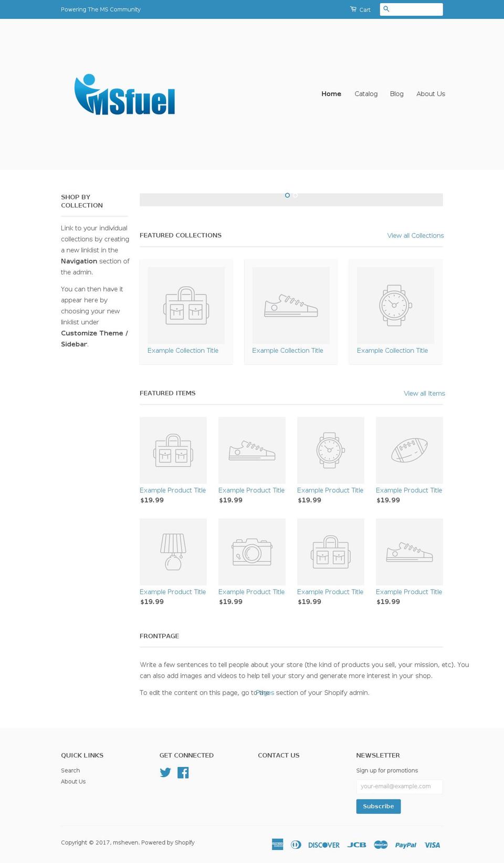This screenshot has height=863, width=504.
Task: Click the Visa payment icon
Action: 432,845
